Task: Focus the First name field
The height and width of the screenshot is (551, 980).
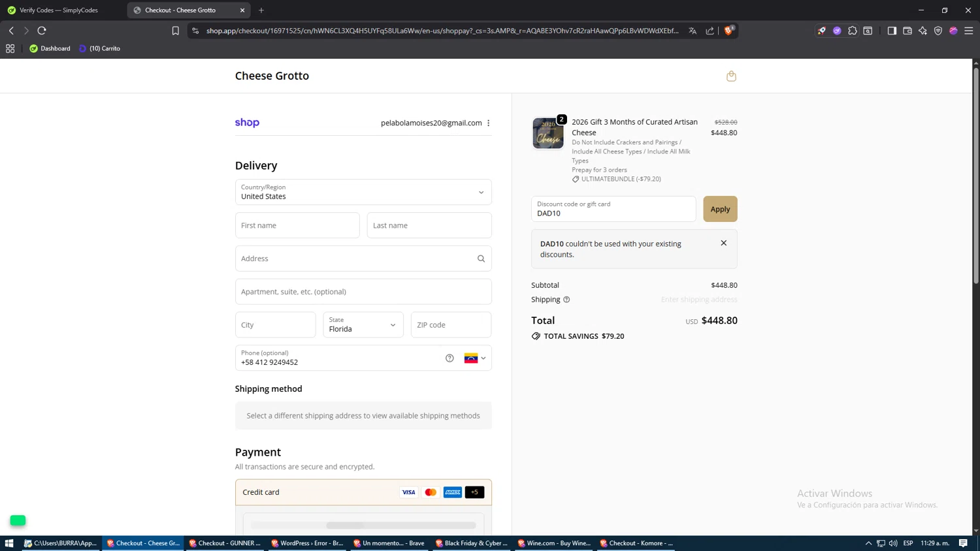Action: click(297, 225)
